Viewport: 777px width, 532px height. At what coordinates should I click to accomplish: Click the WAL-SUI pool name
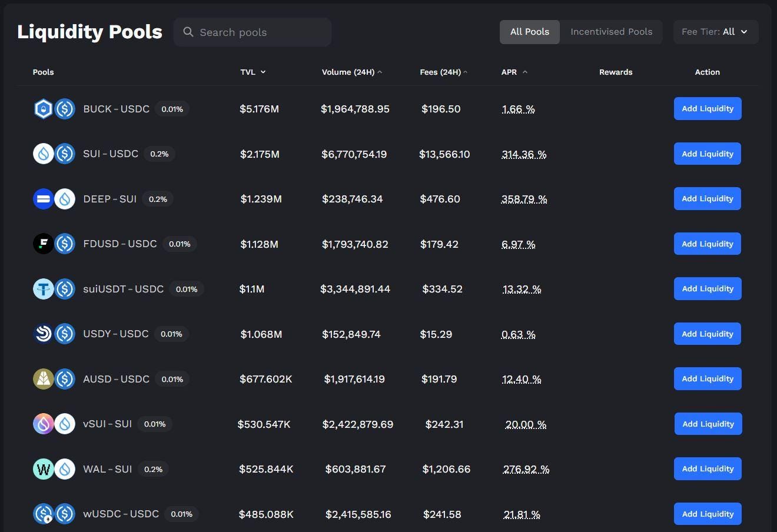tap(107, 469)
